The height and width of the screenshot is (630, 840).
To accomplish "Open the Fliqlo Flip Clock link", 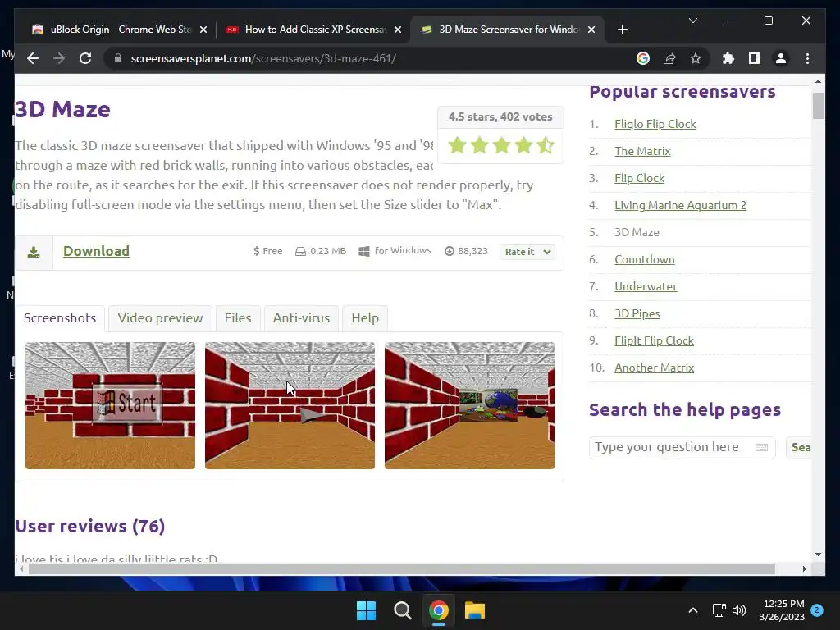I will [x=655, y=125].
